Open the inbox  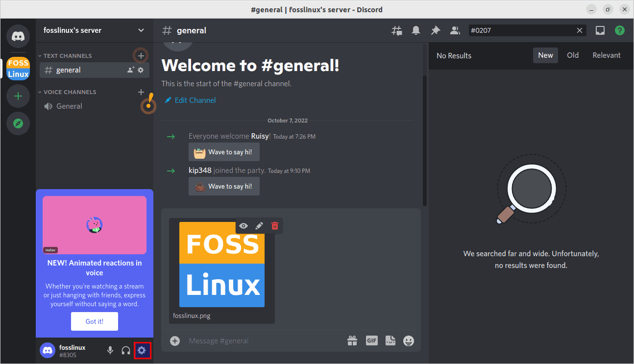click(x=600, y=30)
